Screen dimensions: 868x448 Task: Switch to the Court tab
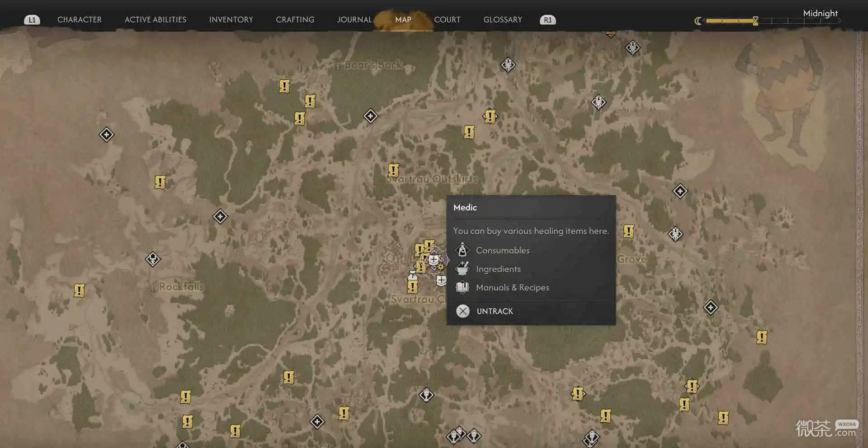point(448,19)
